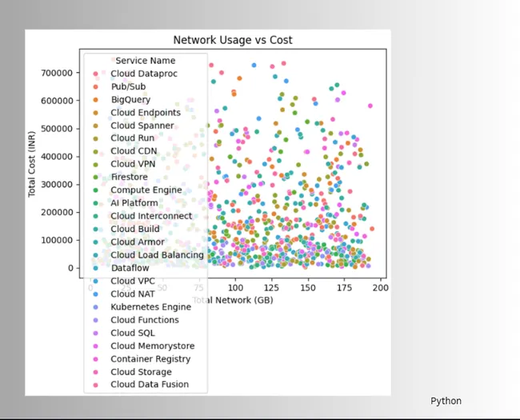The width and height of the screenshot is (520, 420).
Task: Select 'Cloud Armor' legend label
Action: (138, 242)
